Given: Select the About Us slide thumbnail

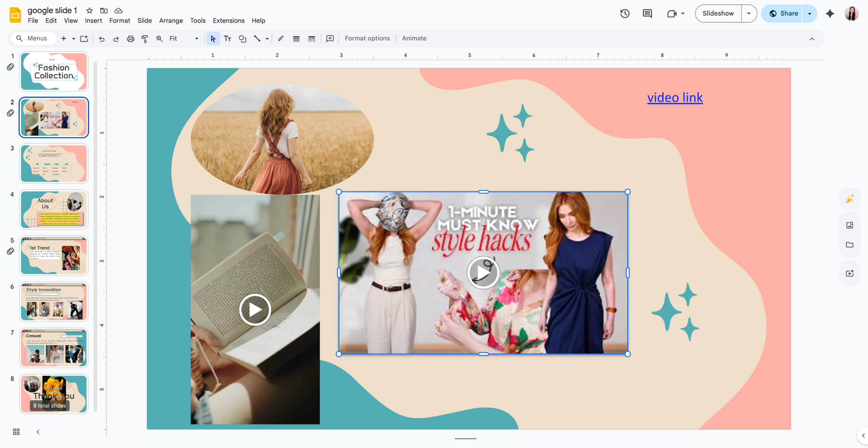Looking at the screenshot, I should coord(54,210).
